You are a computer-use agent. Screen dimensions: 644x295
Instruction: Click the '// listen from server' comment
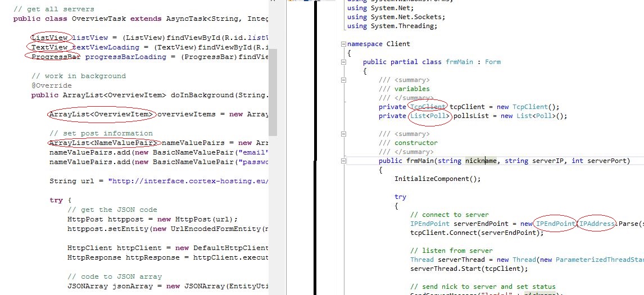pyautogui.click(x=452, y=251)
